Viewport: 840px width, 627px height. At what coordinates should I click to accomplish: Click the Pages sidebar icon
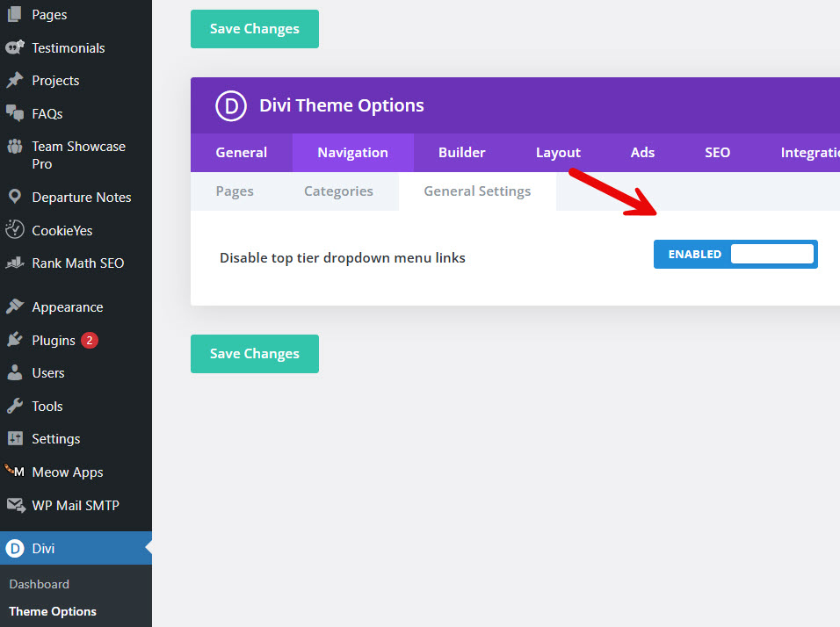click(14, 14)
